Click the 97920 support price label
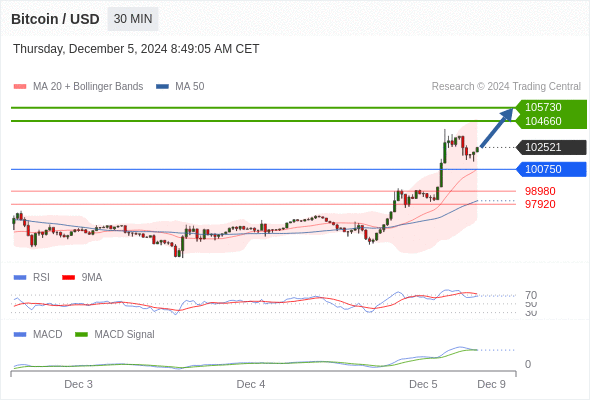Screen dimensions: 590x400 [540, 204]
